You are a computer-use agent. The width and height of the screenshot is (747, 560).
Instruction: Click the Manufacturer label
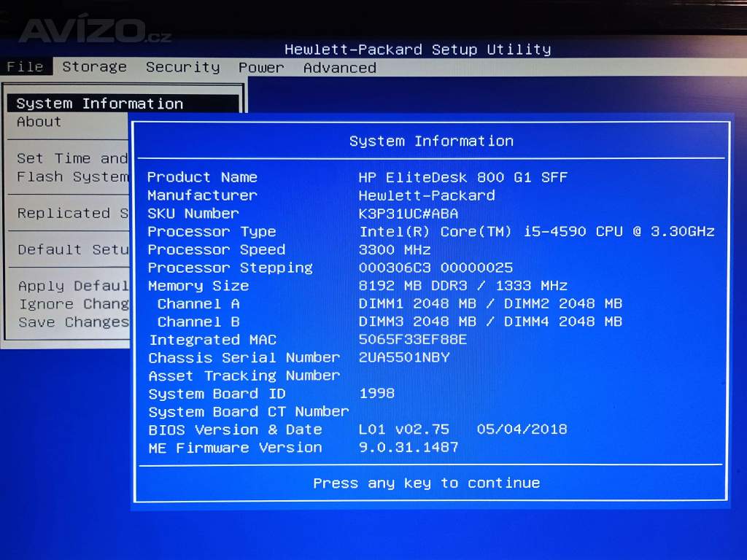click(202, 195)
